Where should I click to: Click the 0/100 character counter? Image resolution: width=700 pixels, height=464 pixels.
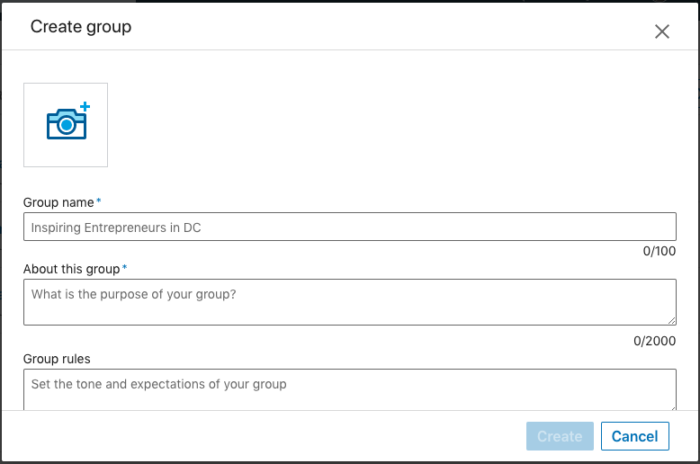660,251
